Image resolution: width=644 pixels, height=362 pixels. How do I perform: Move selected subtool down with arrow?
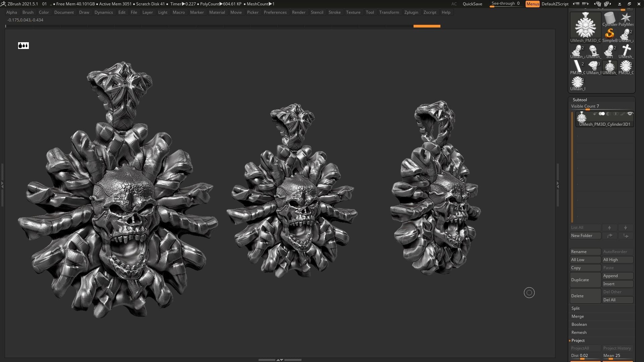pyautogui.click(x=626, y=228)
